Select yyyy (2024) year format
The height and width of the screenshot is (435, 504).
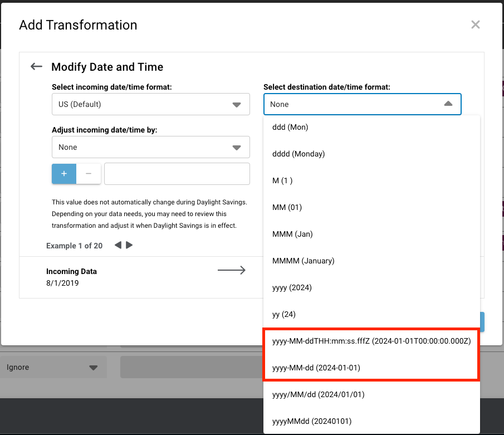click(371, 287)
